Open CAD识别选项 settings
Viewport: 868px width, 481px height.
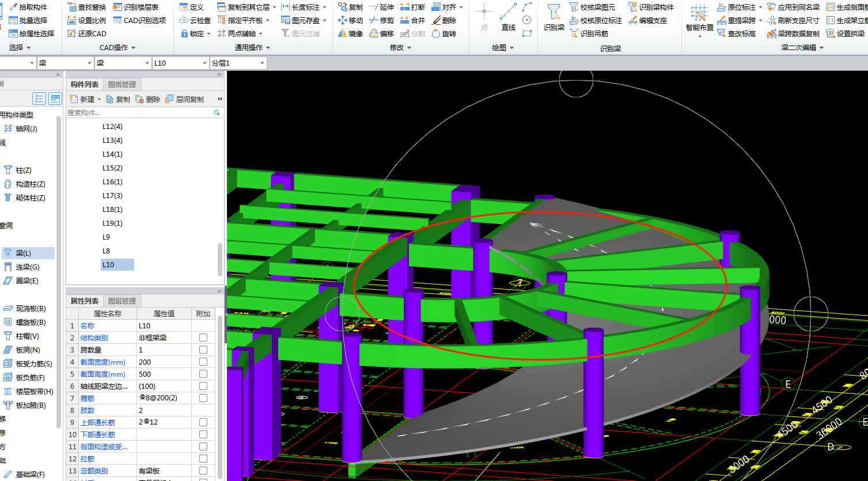[139, 20]
